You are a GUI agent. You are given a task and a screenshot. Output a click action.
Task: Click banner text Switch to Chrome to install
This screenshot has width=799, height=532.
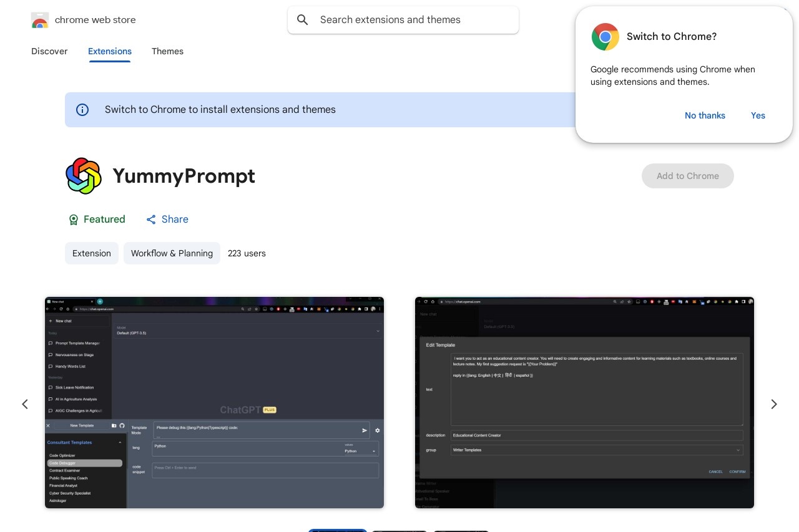(x=220, y=110)
